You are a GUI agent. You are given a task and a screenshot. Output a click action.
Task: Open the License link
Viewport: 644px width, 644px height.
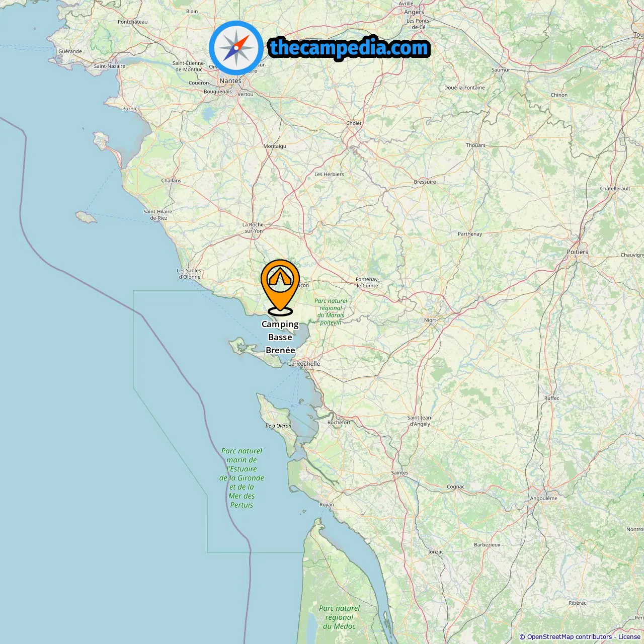point(629,637)
